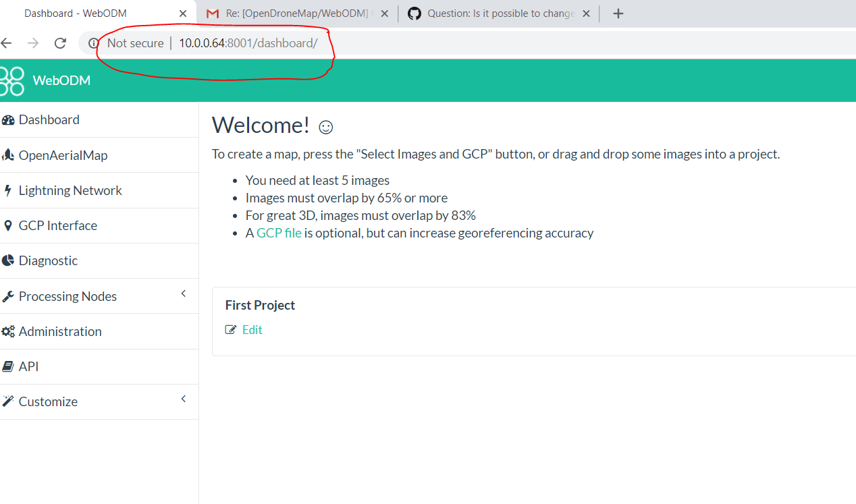This screenshot has height=504, width=856.
Task: Select the Administration gears icon
Action: tap(9, 331)
